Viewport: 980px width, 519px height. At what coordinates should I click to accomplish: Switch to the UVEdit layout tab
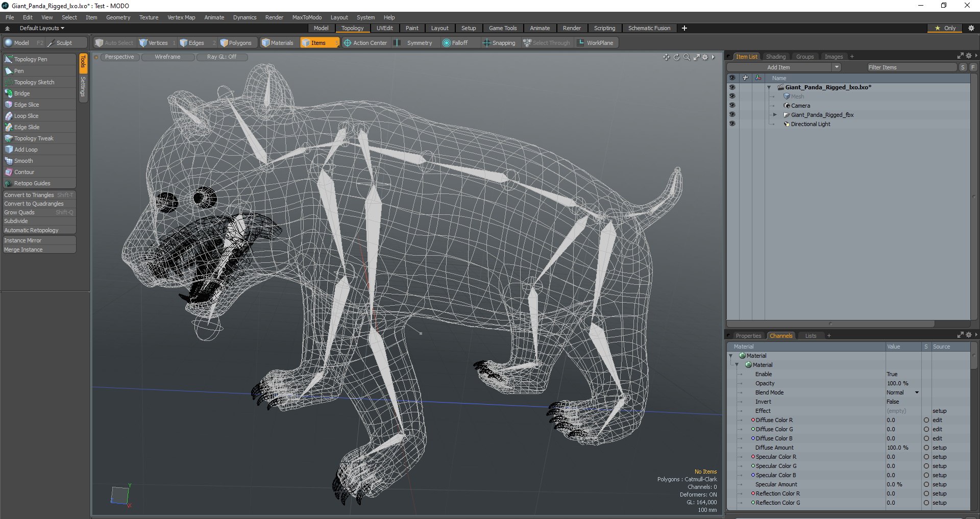[x=384, y=28]
